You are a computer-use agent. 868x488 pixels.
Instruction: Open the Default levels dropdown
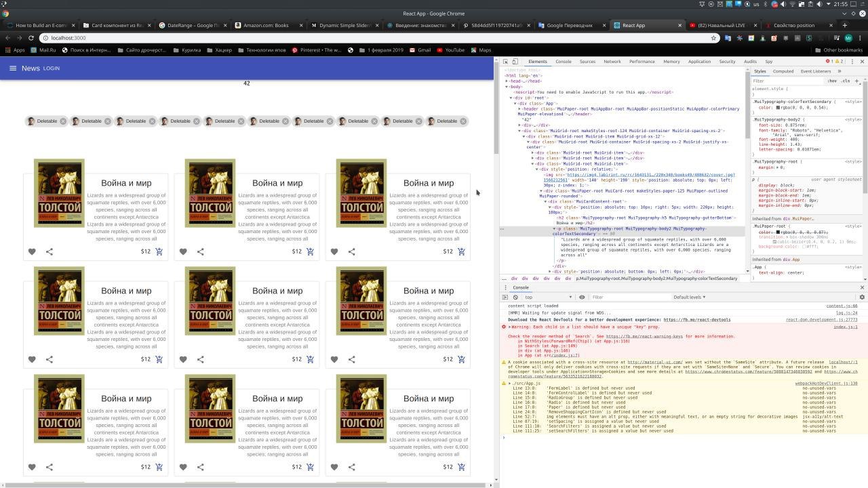pyautogui.click(x=690, y=297)
